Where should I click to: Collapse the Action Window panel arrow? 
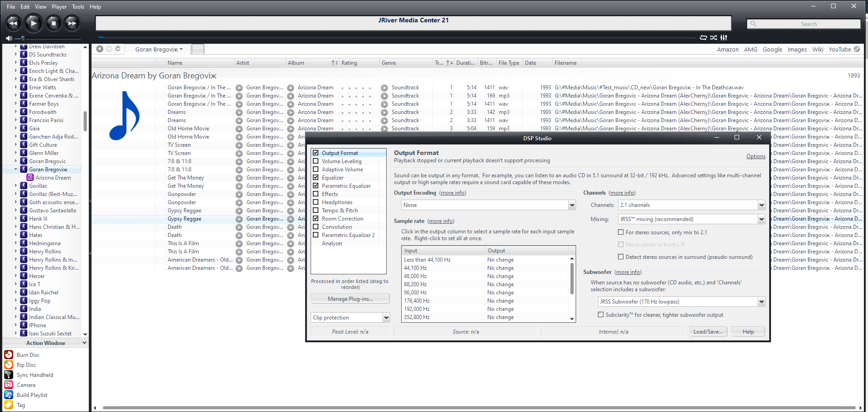tap(84, 343)
